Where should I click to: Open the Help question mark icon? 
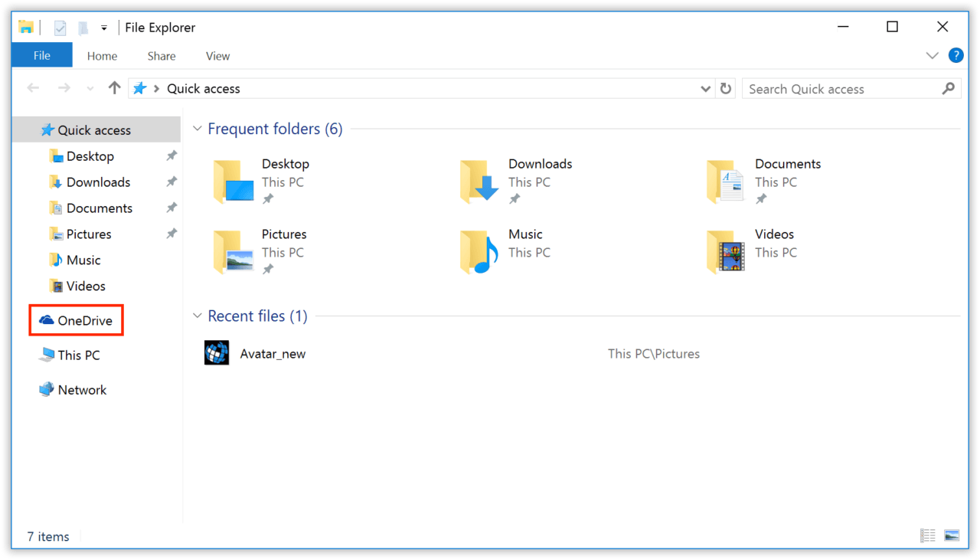click(955, 55)
